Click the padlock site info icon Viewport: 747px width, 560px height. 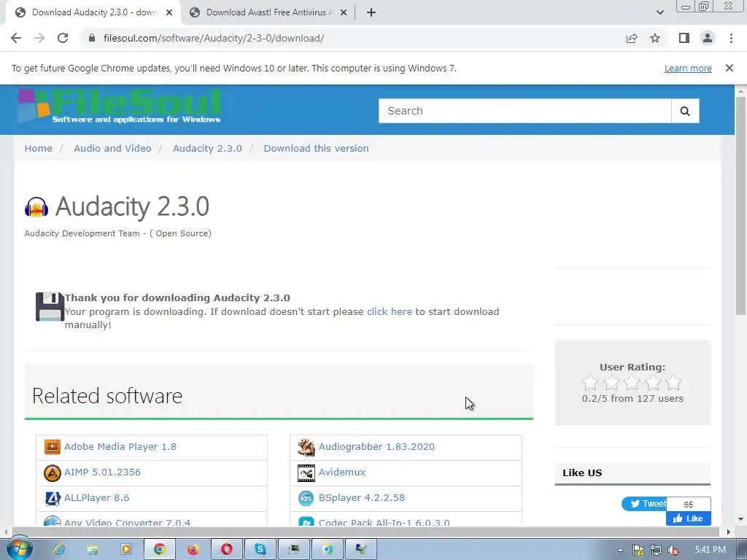pos(92,38)
